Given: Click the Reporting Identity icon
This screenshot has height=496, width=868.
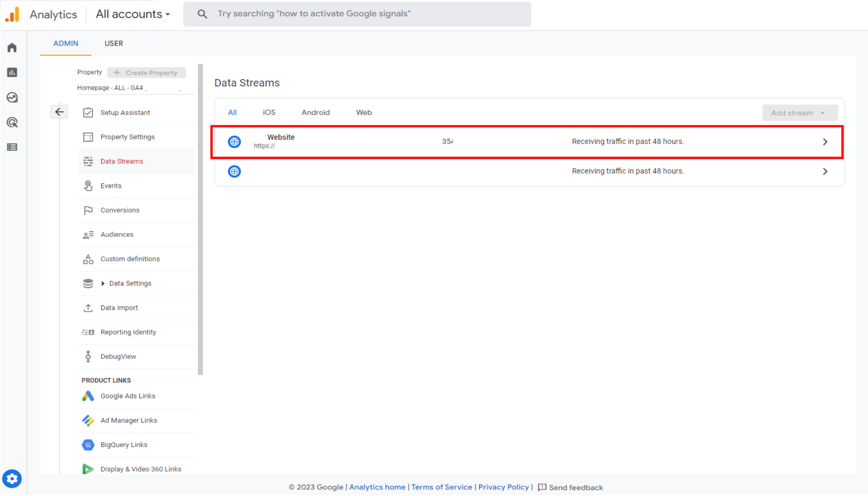Looking at the screenshot, I should 88,332.
